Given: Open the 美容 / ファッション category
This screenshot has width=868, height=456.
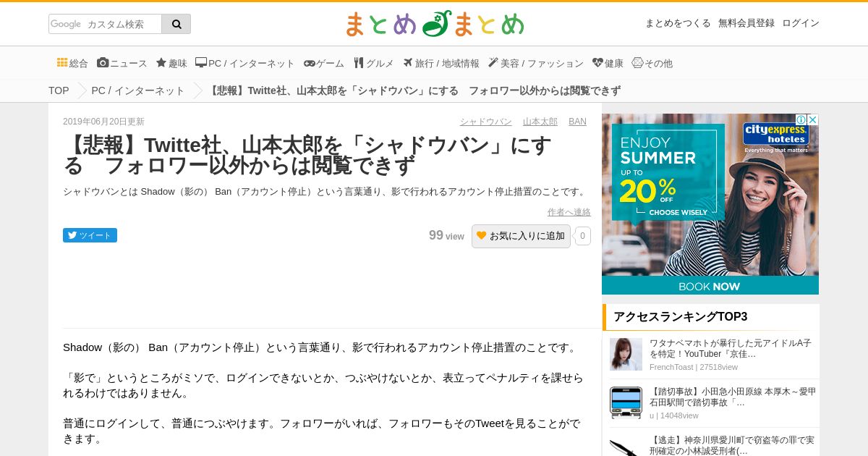Looking at the screenshot, I should (x=535, y=63).
